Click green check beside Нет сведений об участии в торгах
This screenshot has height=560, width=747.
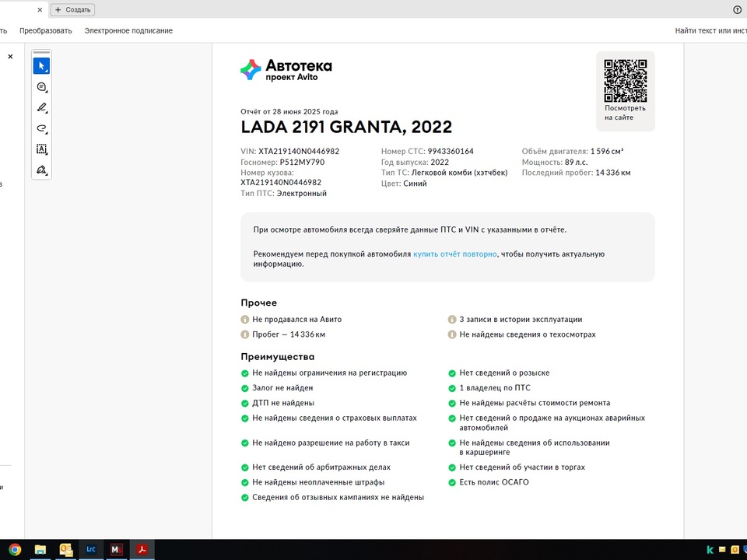click(452, 467)
